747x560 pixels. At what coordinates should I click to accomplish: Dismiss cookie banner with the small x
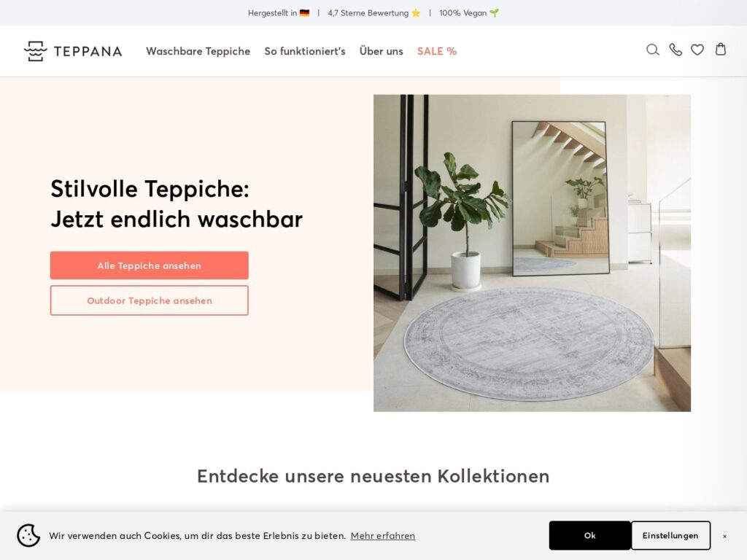coord(724,536)
